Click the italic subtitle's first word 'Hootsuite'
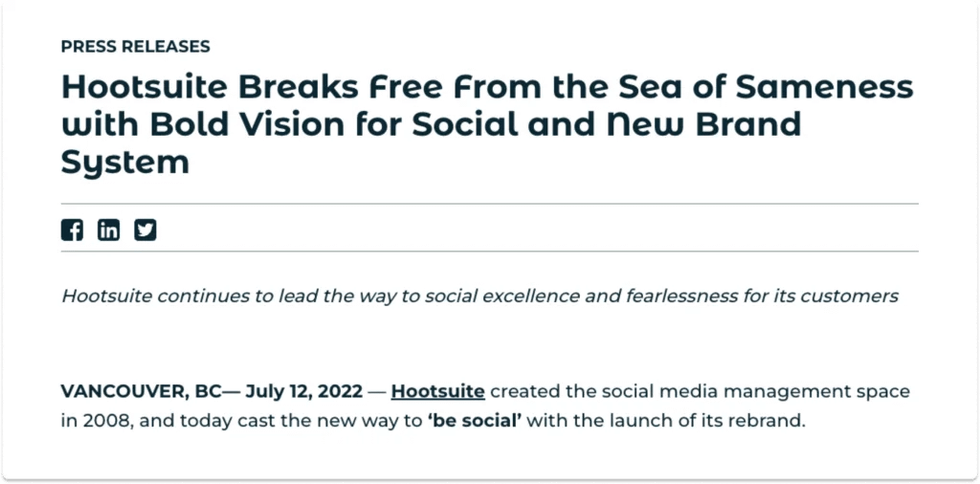Screen dimensions: 980x484 coord(107,296)
